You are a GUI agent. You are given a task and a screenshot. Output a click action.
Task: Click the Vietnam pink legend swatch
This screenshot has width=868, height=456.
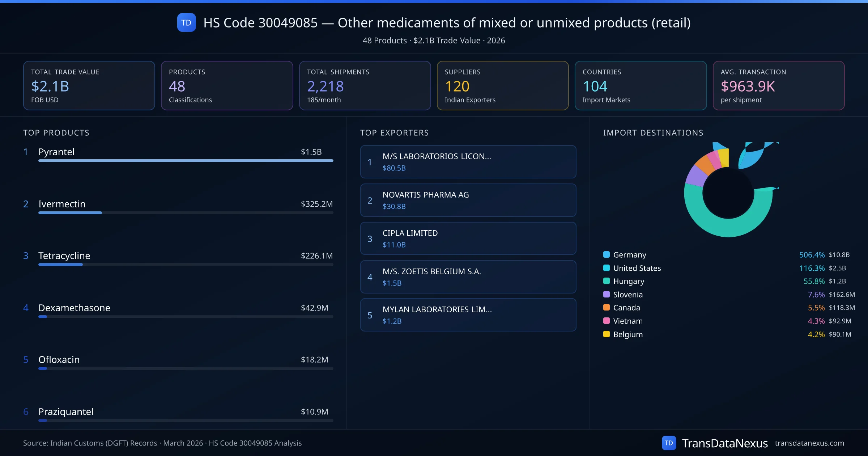[x=607, y=321]
